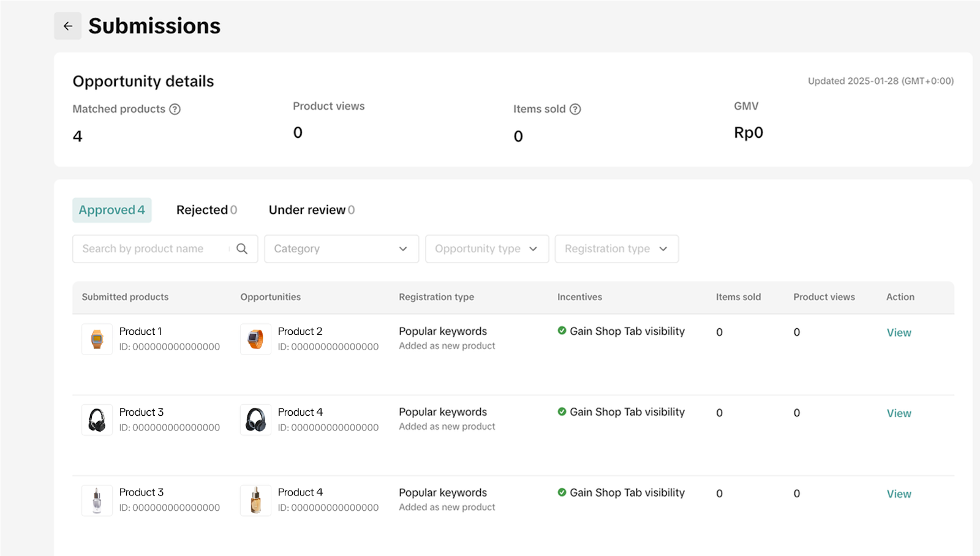Switch to the Rejected tab
The width and height of the screenshot is (980, 556).
[206, 209]
